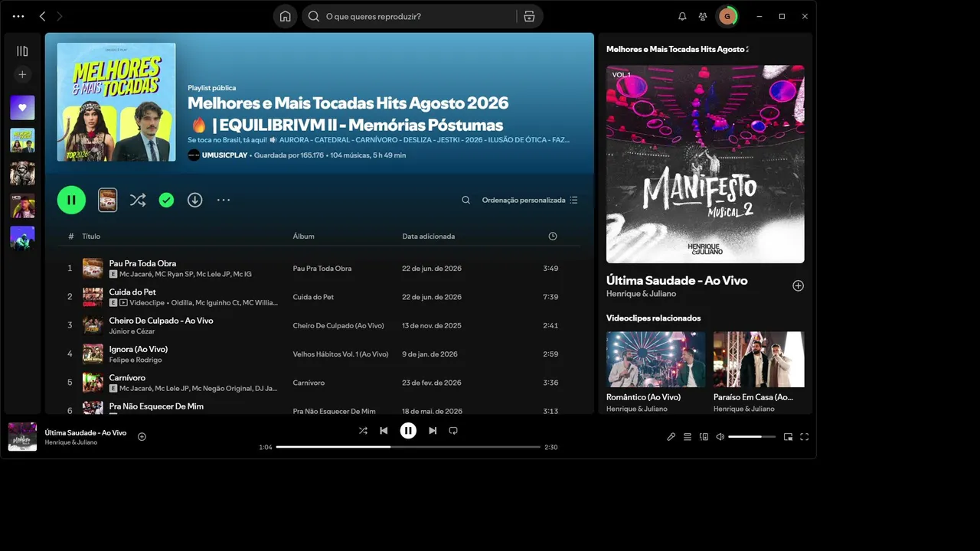
Task: Open the playback queue
Action: 688,437
